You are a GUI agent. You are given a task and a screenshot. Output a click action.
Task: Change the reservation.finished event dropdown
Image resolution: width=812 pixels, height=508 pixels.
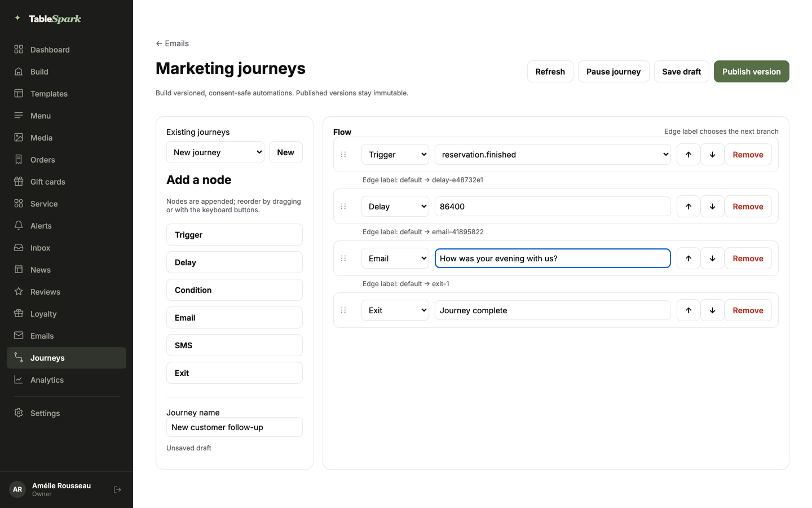pyautogui.click(x=553, y=155)
